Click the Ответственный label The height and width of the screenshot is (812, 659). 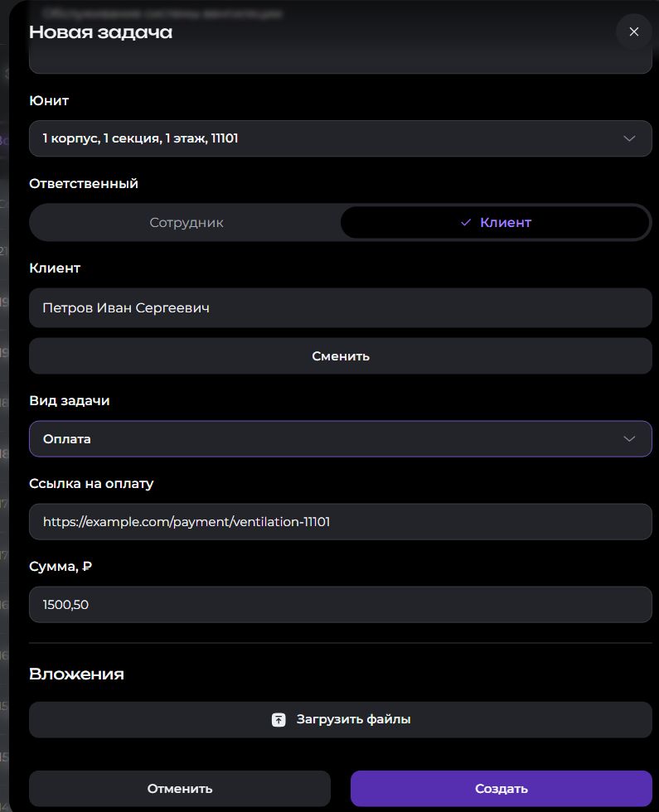[x=84, y=183]
